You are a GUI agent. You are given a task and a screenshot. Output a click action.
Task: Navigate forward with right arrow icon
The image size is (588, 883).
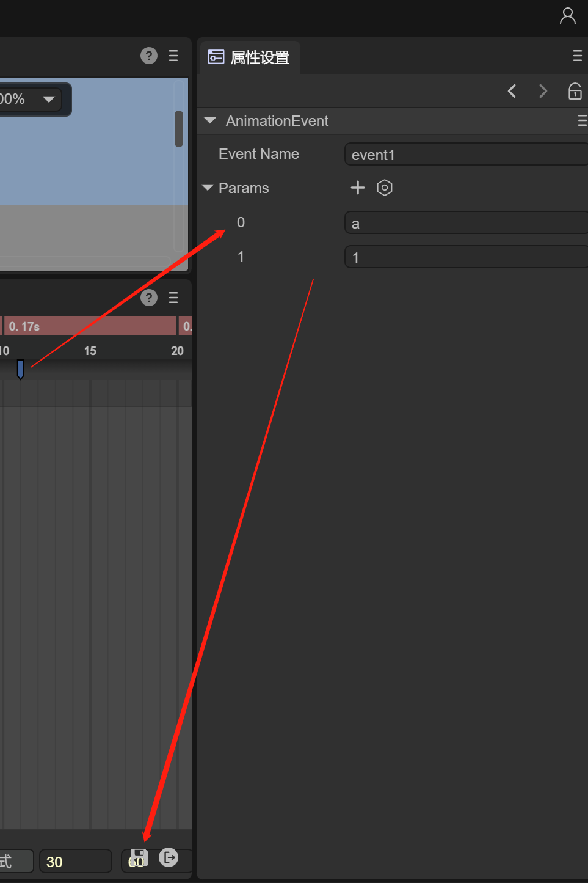click(543, 91)
